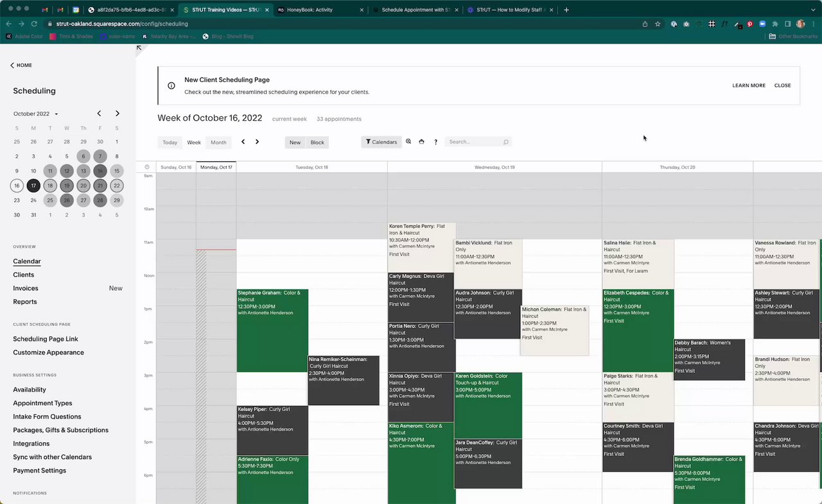The image size is (822, 504).
Task: Show previous month in mini calendar
Action: (99, 114)
